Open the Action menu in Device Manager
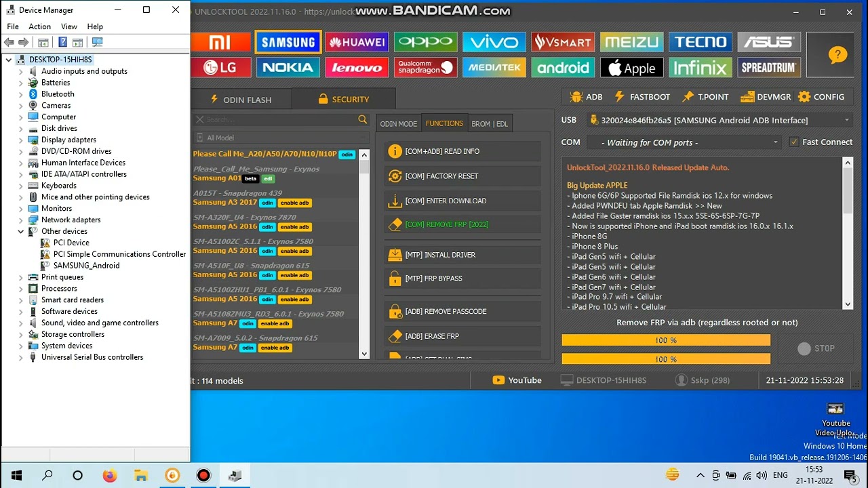The width and height of the screenshot is (868, 488). point(39,26)
